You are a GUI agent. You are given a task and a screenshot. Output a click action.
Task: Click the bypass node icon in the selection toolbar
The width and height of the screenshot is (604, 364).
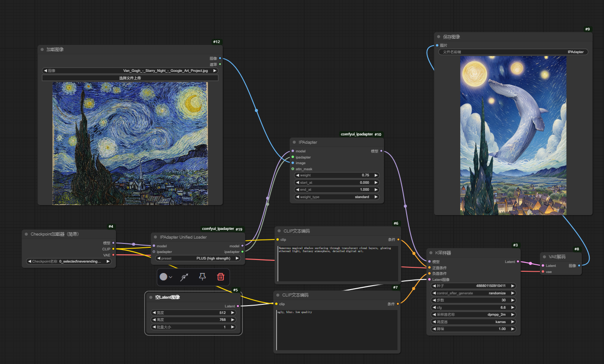tap(184, 277)
